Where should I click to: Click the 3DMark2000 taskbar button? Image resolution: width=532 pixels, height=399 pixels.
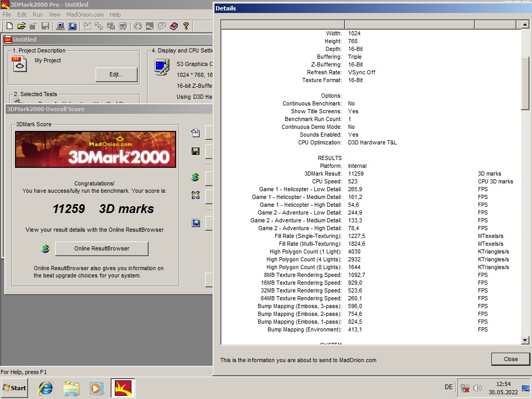tap(123, 388)
